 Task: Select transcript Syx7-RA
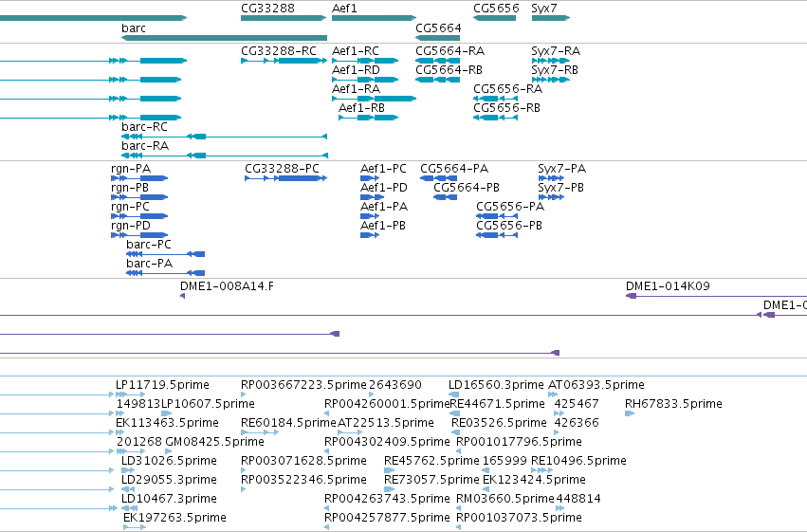pos(551,61)
